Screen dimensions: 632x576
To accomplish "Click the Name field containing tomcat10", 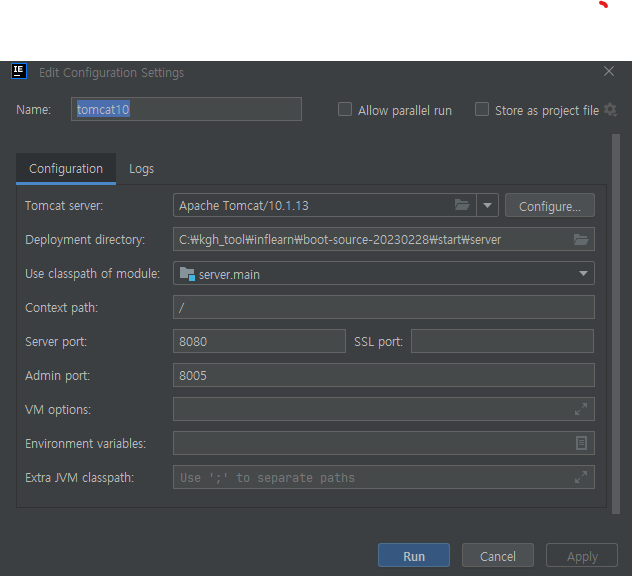I will coord(186,109).
